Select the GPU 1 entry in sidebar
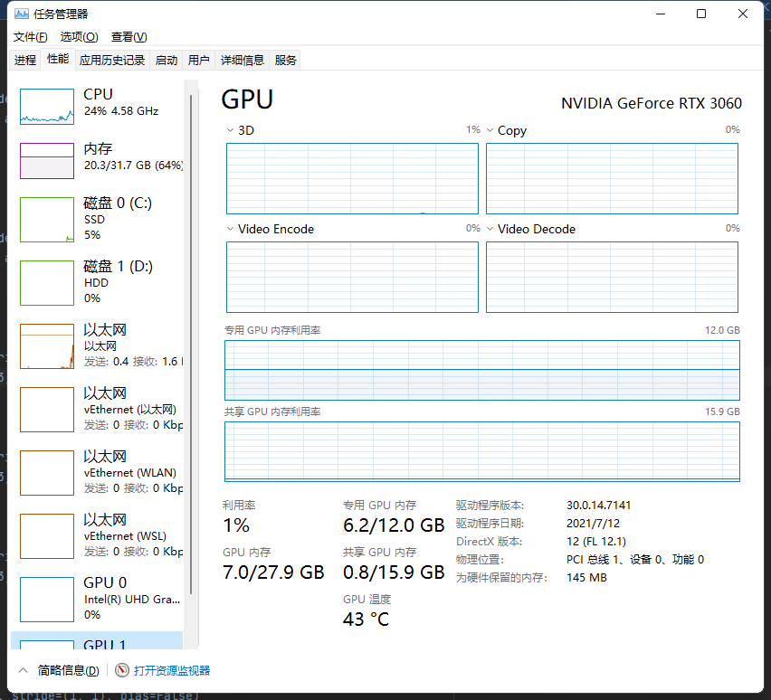The image size is (771, 700). click(97, 640)
